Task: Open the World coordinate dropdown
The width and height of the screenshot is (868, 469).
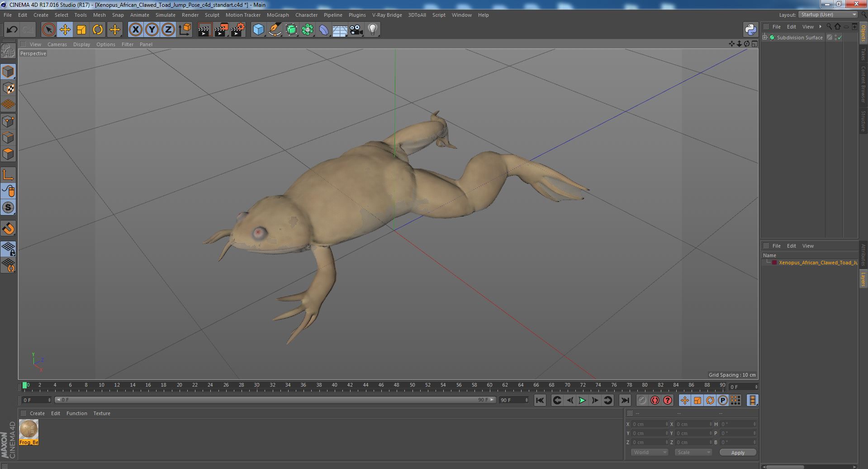Action: [650, 452]
